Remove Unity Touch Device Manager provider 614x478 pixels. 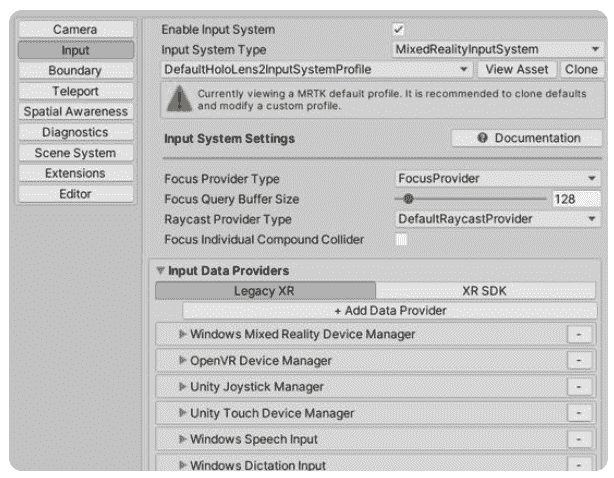tap(579, 413)
